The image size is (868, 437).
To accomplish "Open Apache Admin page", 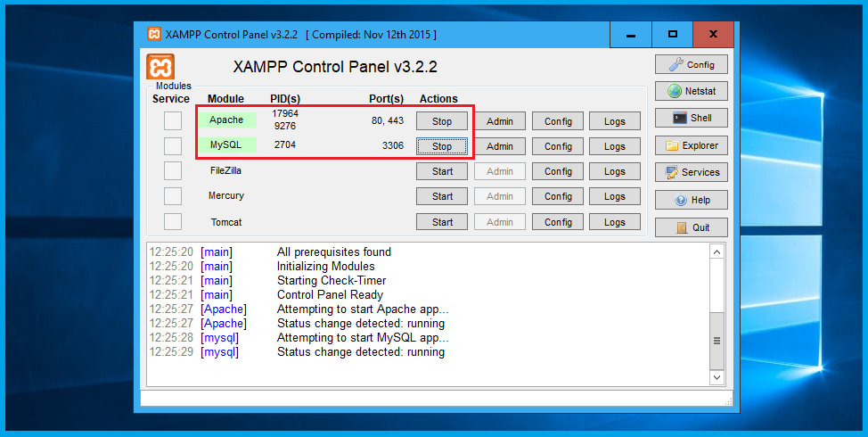I will (500, 121).
